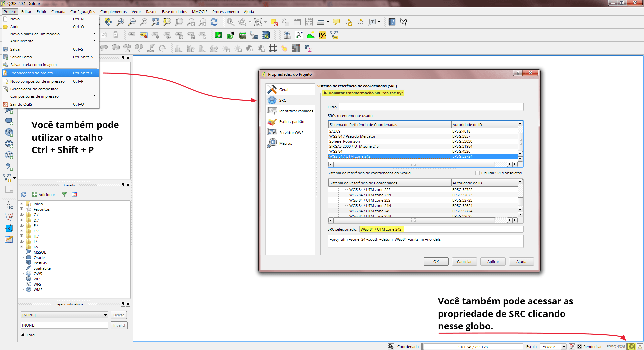Screen dimensions: 644x350
Task: Refresh the Buscador browser panel
Action: coord(23,194)
